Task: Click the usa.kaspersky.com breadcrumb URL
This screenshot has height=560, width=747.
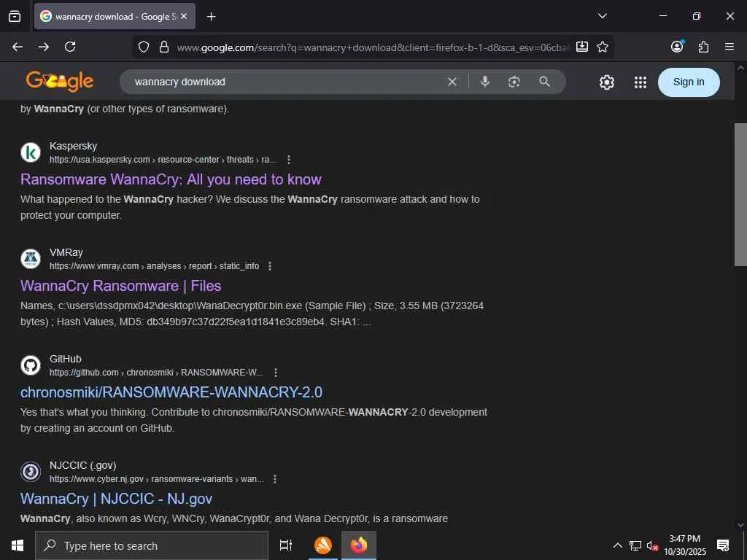Action: pyautogui.click(x=163, y=160)
